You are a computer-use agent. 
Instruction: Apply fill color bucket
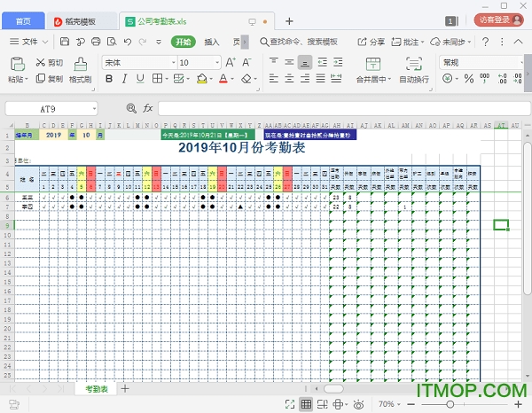(x=202, y=79)
